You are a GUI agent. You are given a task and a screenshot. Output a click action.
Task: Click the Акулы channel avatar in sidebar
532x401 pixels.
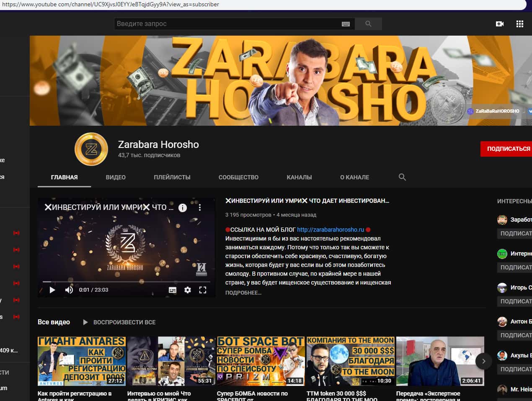pos(502,355)
